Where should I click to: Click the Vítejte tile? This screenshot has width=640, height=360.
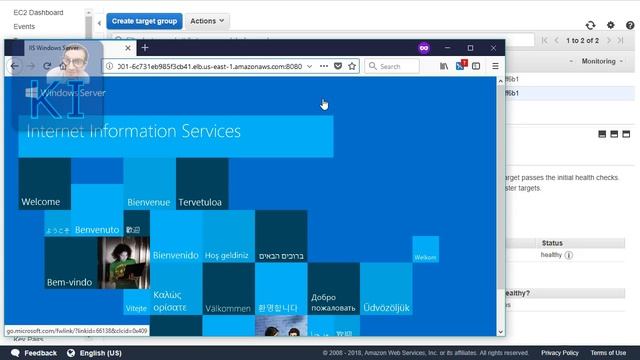(x=136, y=302)
